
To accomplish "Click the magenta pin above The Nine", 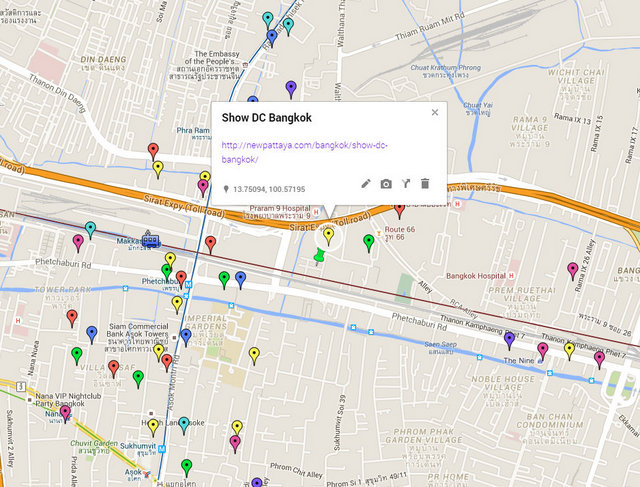I will pos(542,351).
